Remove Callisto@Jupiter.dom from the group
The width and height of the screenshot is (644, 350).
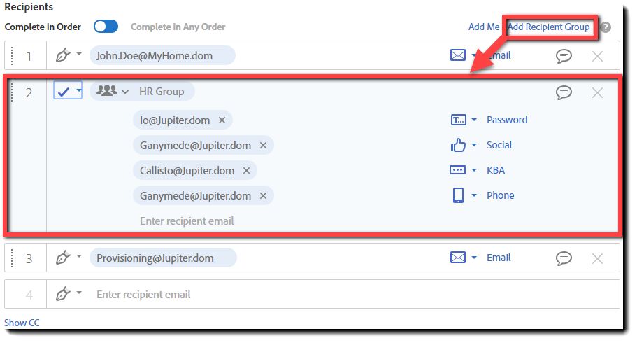click(x=246, y=170)
